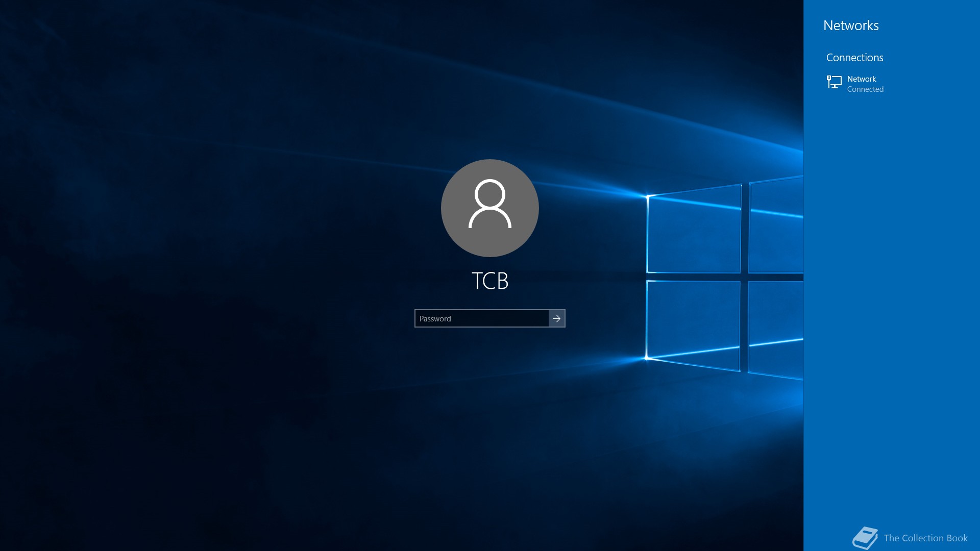Select the 'Network' connection name

coord(861,79)
